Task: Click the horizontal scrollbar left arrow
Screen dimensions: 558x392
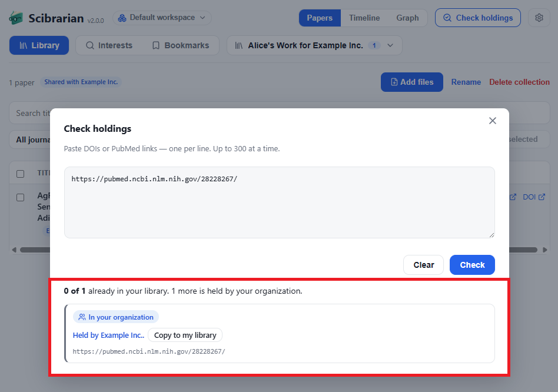Action: point(14,250)
